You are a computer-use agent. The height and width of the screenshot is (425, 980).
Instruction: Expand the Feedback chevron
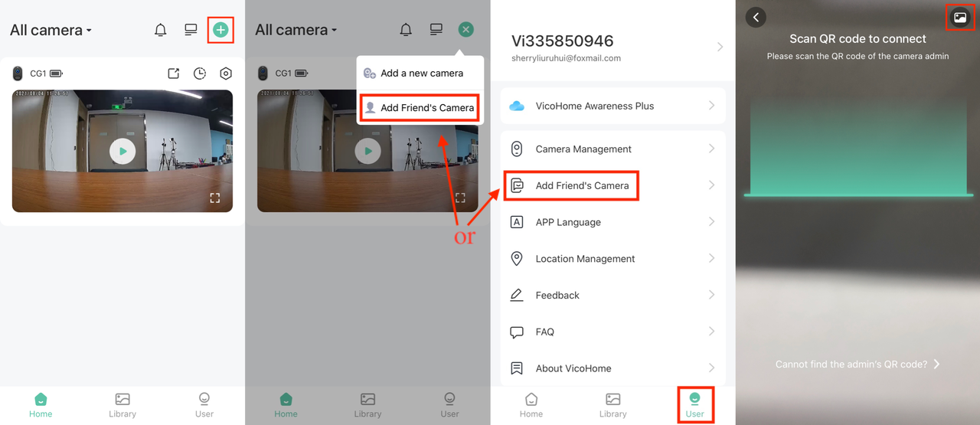[x=712, y=295]
